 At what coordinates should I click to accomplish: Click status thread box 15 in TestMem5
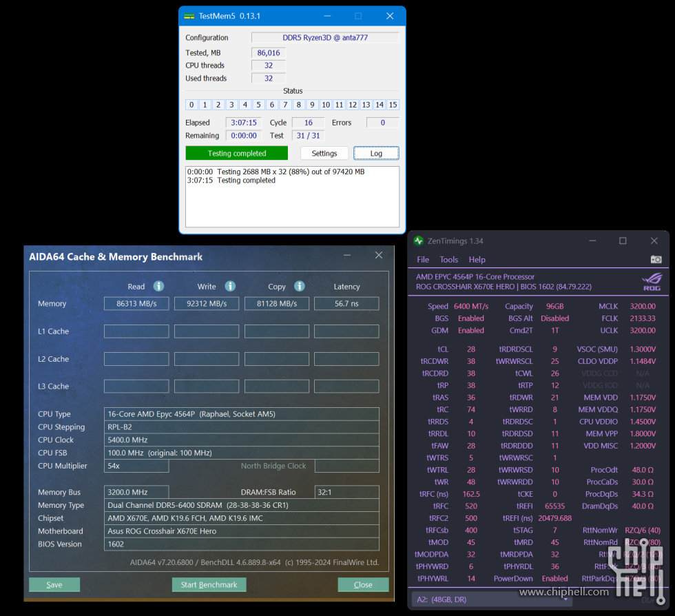tap(393, 105)
